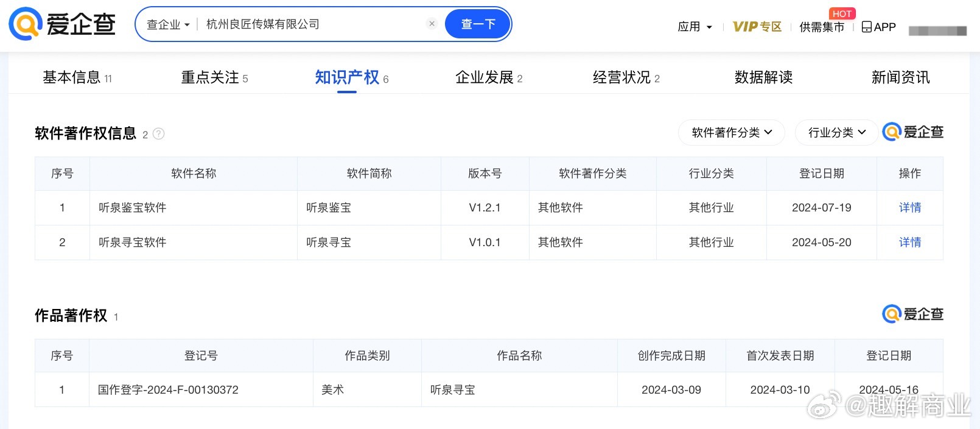Click version cell V1.0.1

click(x=485, y=243)
